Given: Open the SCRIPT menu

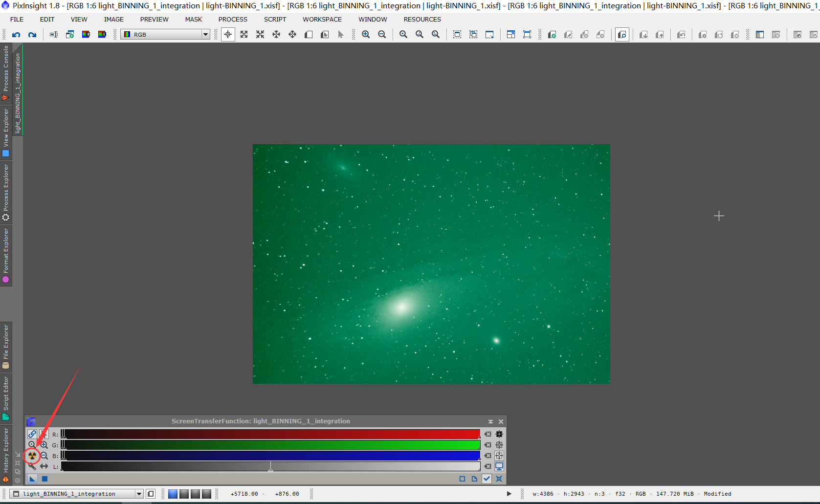Looking at the screenshot, I should [275, 19].
